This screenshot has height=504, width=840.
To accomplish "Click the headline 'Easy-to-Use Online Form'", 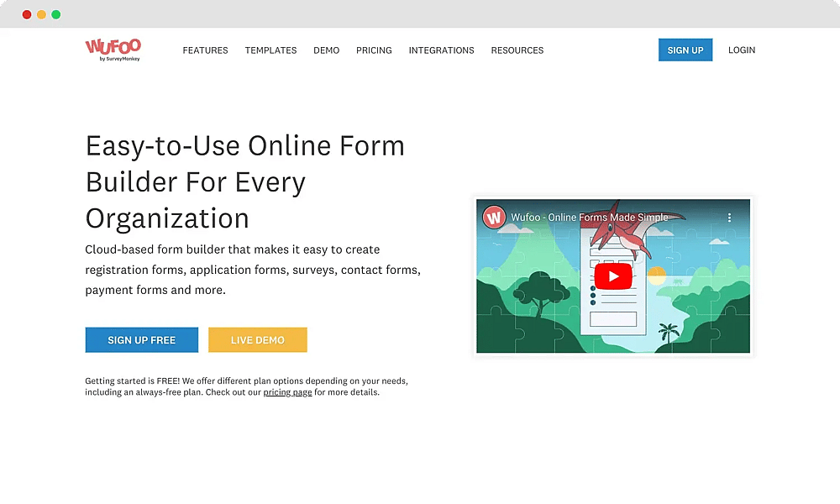I will (244, 146).
